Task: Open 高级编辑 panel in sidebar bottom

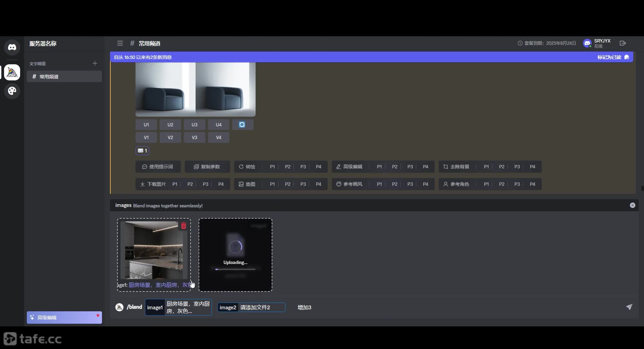Action: (64, 317)
